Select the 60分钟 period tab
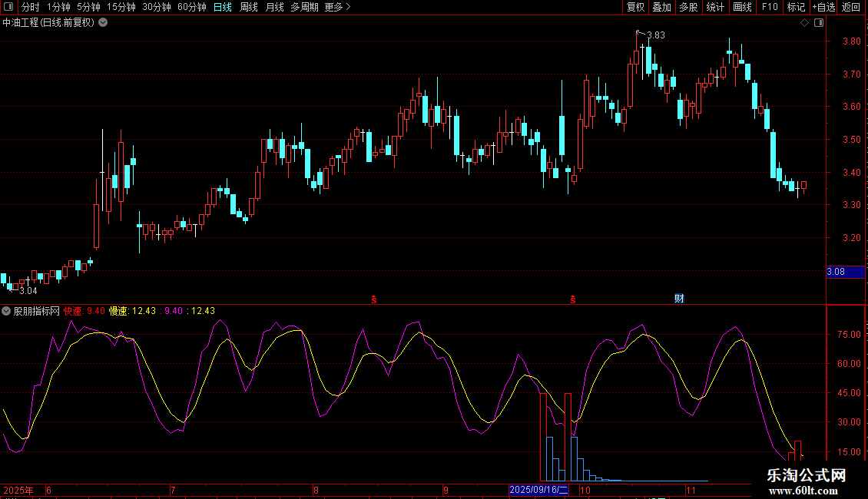868x499 pixels. 191,7
